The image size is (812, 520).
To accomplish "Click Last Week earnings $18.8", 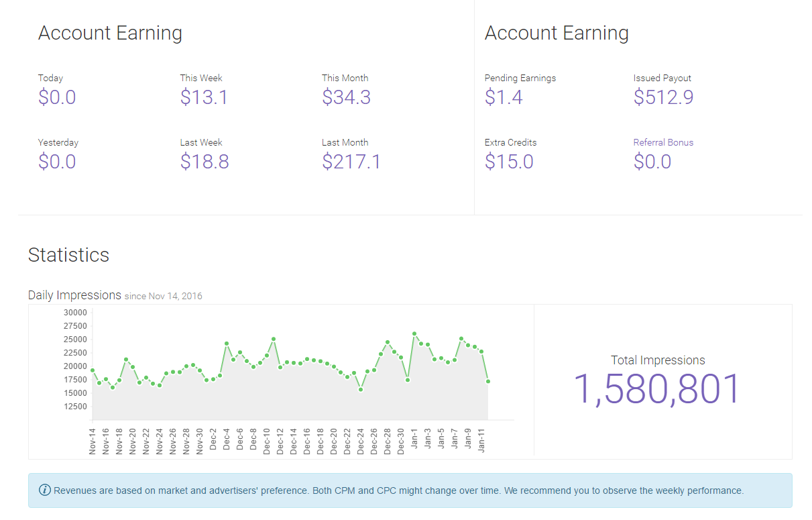I will point(205,162).
